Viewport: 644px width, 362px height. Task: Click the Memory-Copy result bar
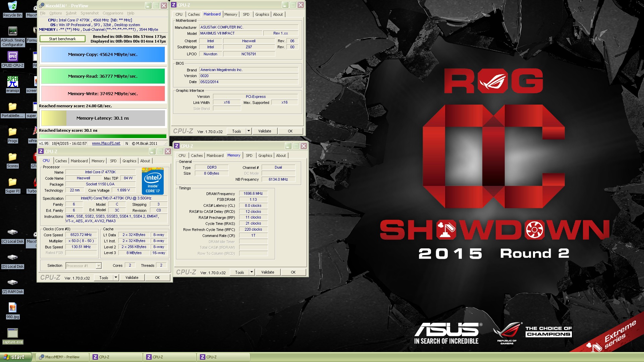pos(103,54)
